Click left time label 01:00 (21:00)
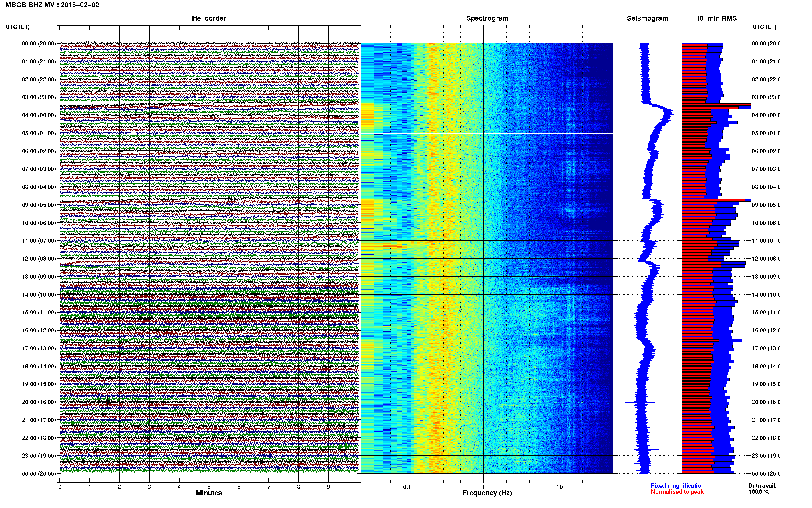 click(39, 61)
